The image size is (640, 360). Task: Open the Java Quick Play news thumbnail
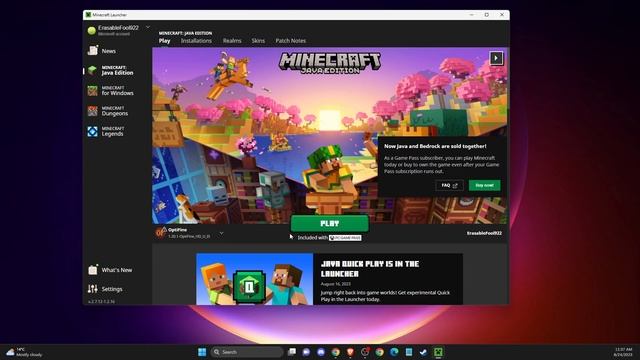click(x=254, y=279)
